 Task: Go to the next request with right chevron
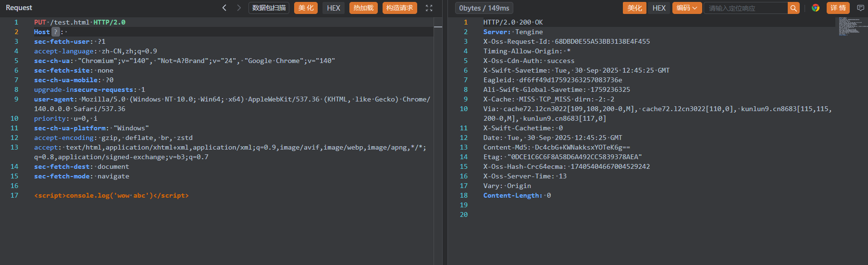tap(239, 8)
